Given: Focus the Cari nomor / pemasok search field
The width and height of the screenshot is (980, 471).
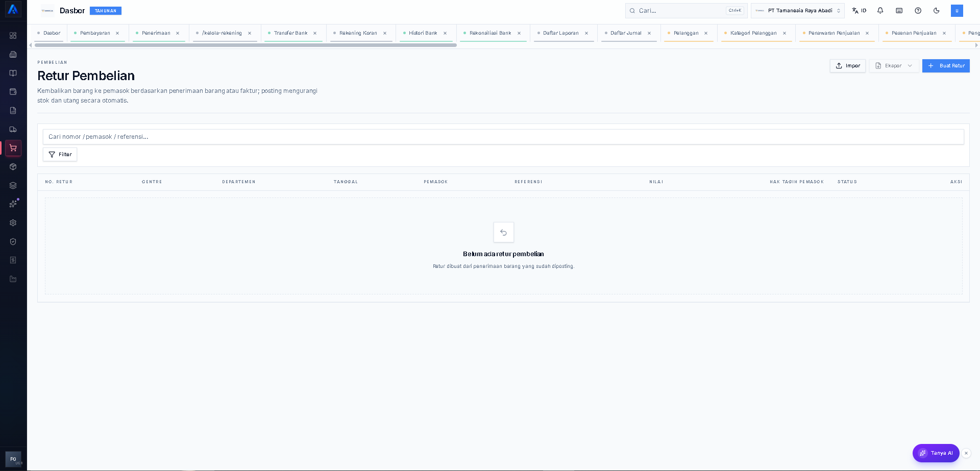Looking at the screenshot, I should 503,137.
